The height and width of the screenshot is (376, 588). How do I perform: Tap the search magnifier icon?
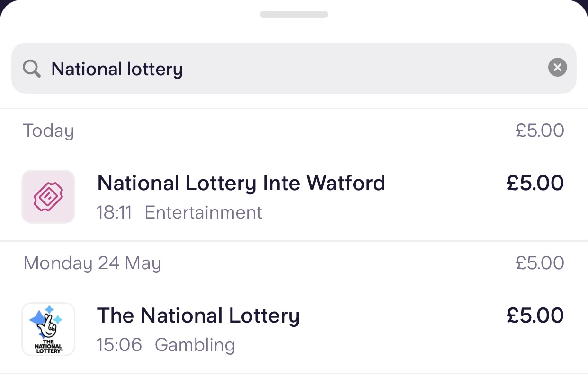(32, 69)
